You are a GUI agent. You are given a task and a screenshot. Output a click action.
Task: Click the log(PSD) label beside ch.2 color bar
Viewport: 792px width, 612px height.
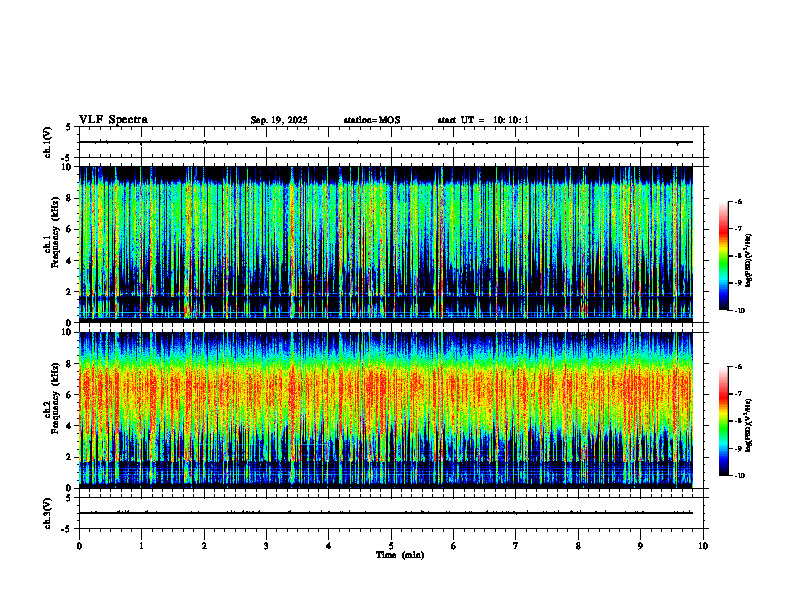[749, 425]
